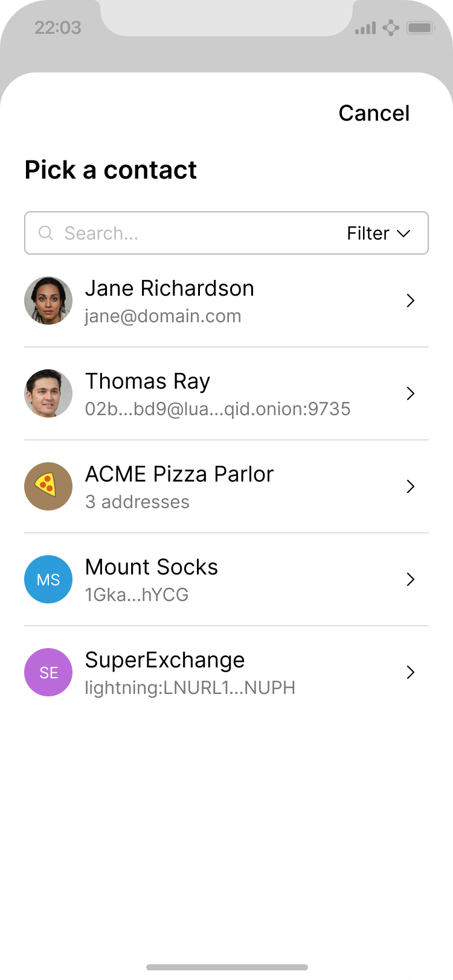Expand Jane Richardson's chevron arrow
The width and height of the screenshot is (453, 980).
pyautogui.click(x=411, y=301)
